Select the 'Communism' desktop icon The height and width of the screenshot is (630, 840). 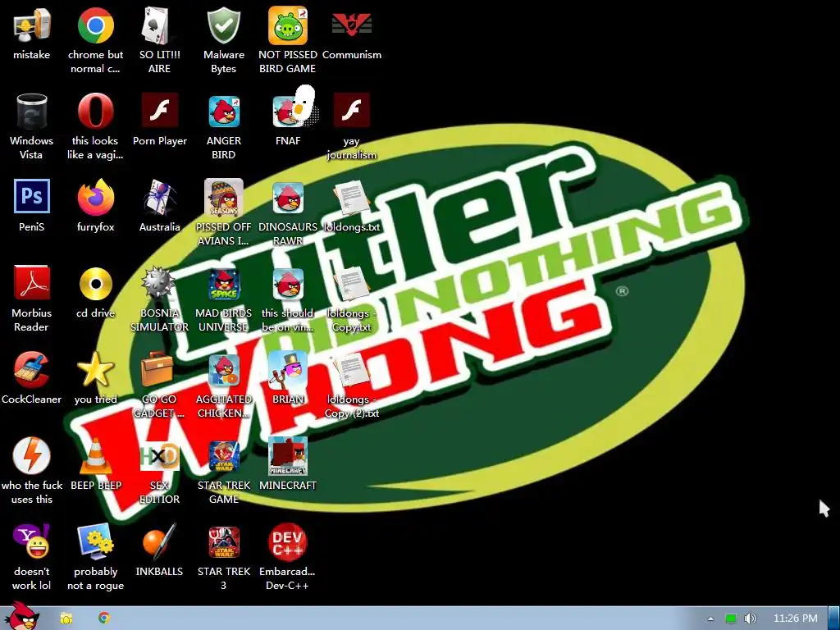pos(352,25)
